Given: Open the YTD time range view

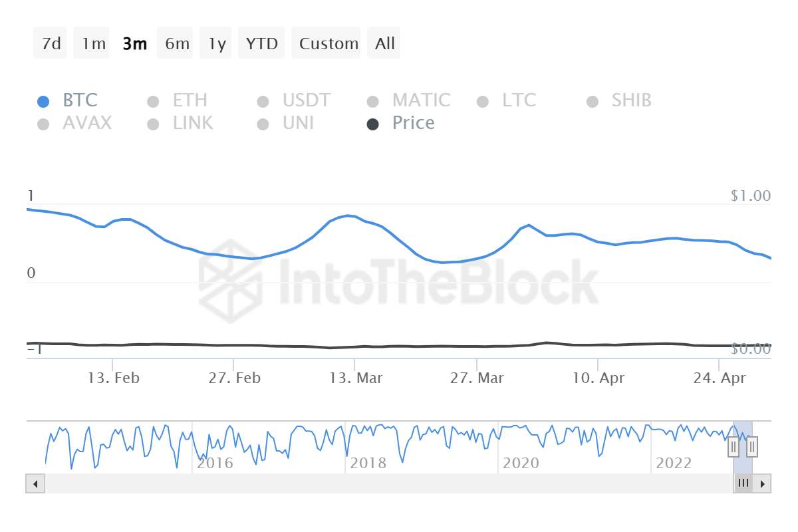Looking at the screenshot, I should [x=261, y=43].
